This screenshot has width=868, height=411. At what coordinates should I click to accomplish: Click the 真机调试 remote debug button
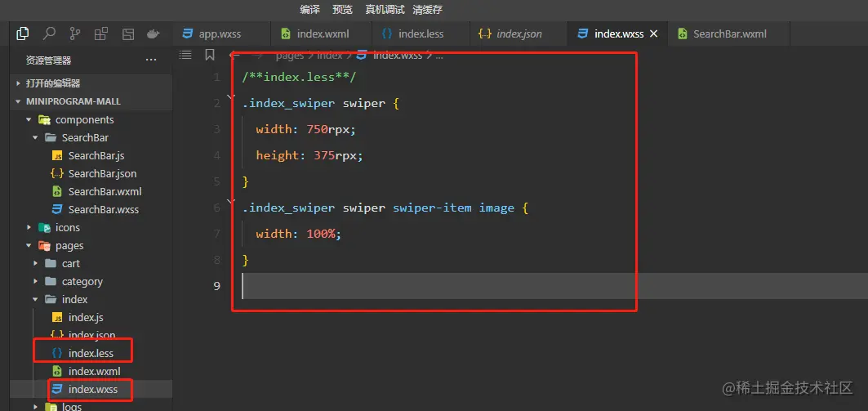point(385,10)
